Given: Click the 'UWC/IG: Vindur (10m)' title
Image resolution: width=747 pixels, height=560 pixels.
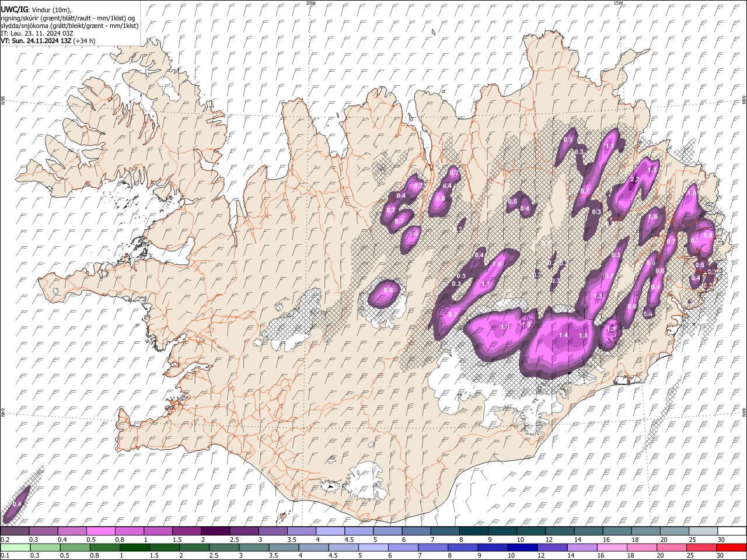Looking at the screenshot, I should point(36,9).
